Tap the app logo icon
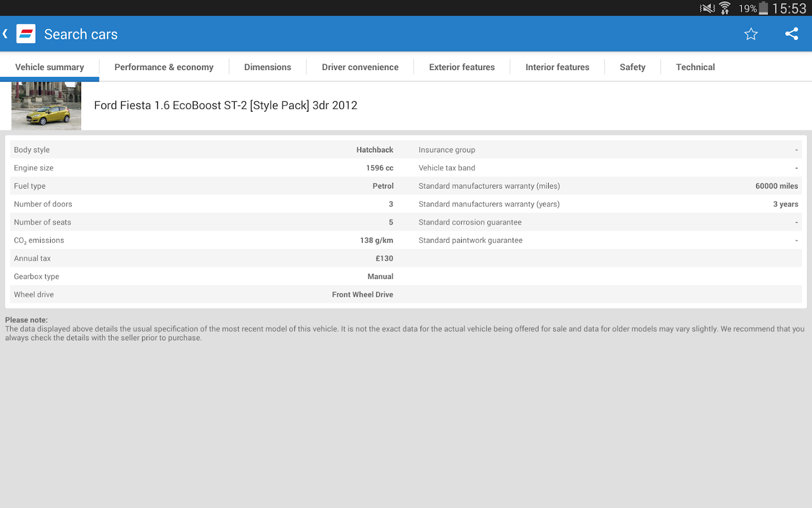The width and height of the screenshot is (812, 508). click(x=26, y=34)
